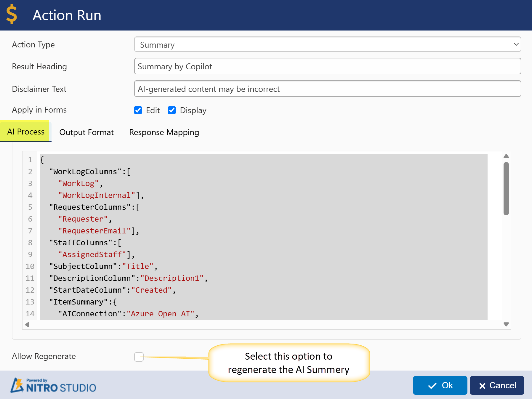Click the scroll down arrow in code editor

point(506,324)
